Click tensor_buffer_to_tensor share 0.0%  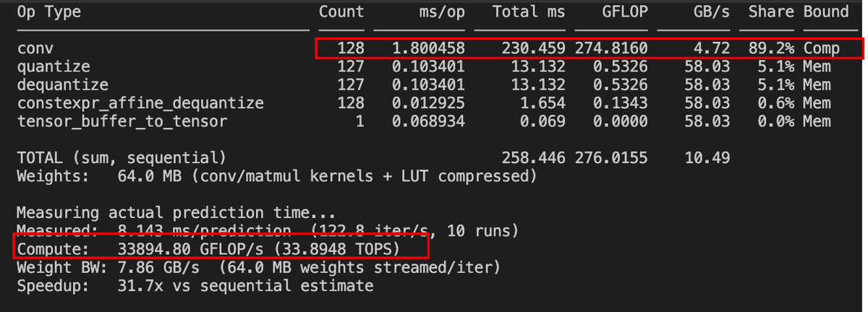click(x=775, y=121)
